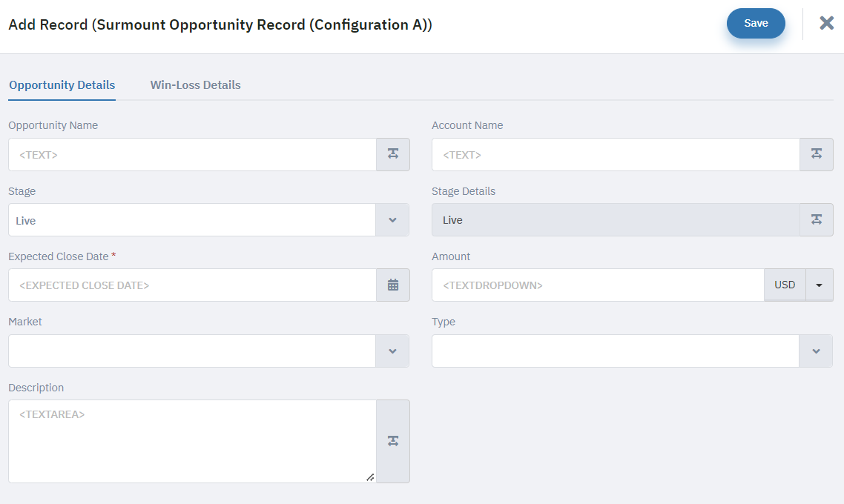Click the merge icon beside Opportunity Name
Image resolution: width=844 pixels, height=504 pixels.
click(x=393, y=154)
